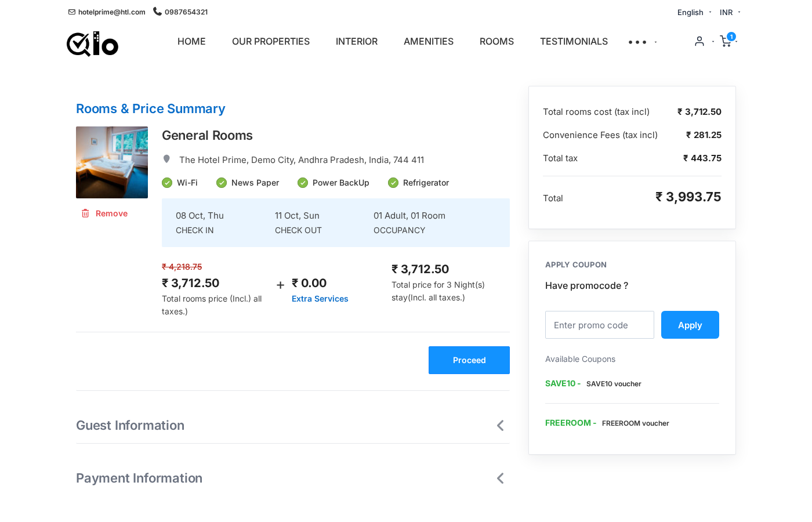The image size is (812, 522).
Task: Click the phone handset icon
Action: pyautogui.click(x=157, y=11)
